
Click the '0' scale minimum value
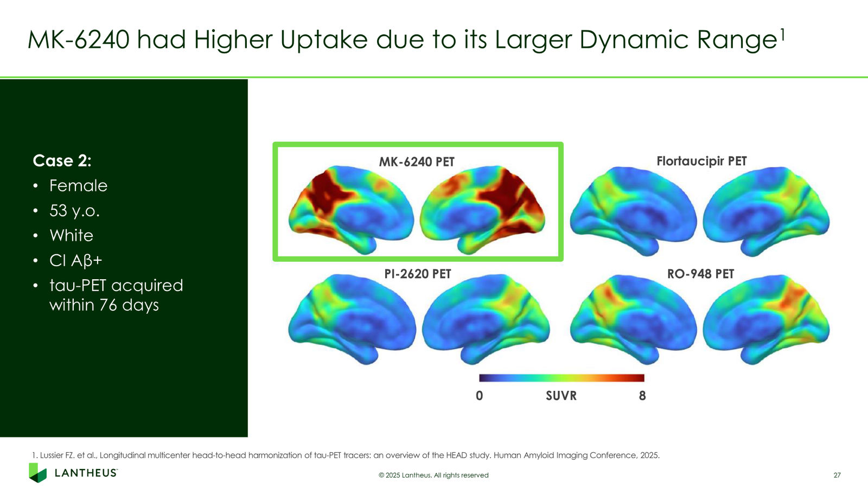[480, 396]
